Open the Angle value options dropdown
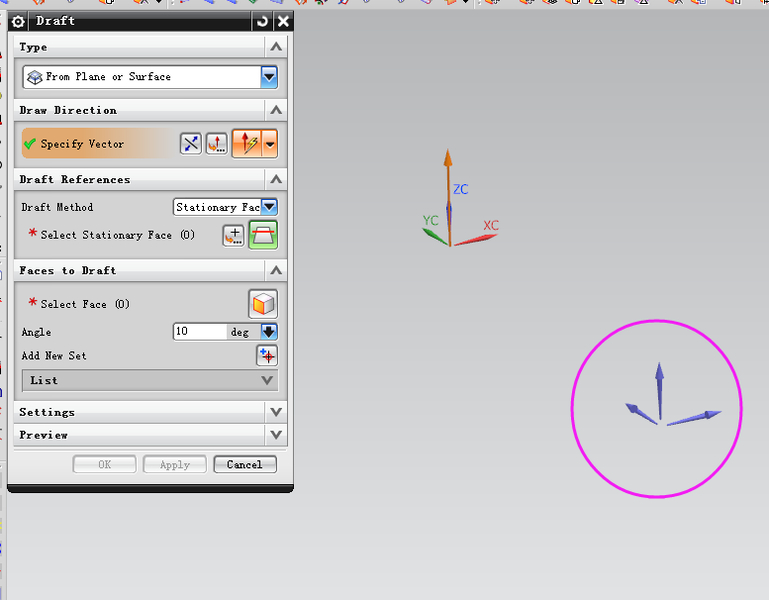The image size is (769, 600). pyautogui.click(x=269, y=332)
